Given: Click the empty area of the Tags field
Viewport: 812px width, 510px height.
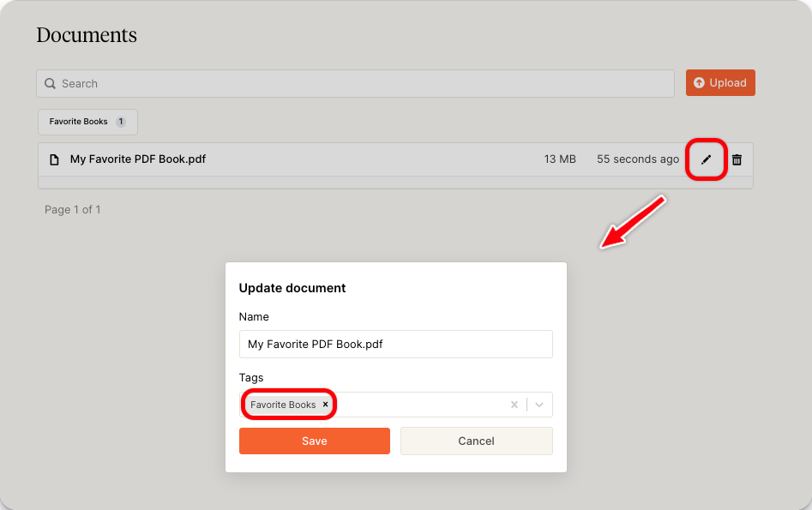Looking at the screenshot, I should click(420, 405).
